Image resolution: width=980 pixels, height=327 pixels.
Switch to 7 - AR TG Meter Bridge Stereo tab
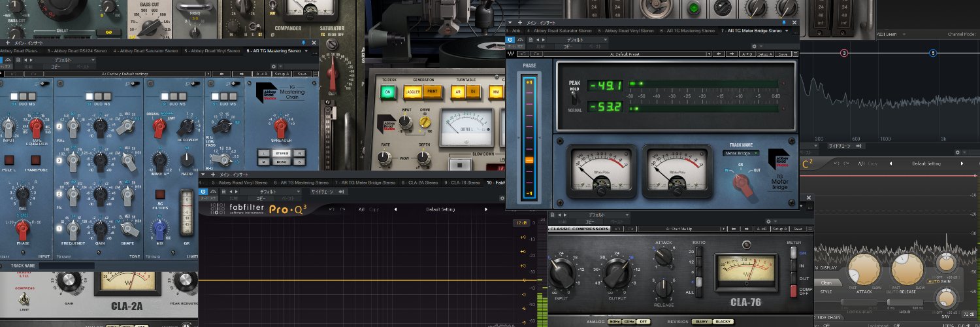[x=751, y=31]
